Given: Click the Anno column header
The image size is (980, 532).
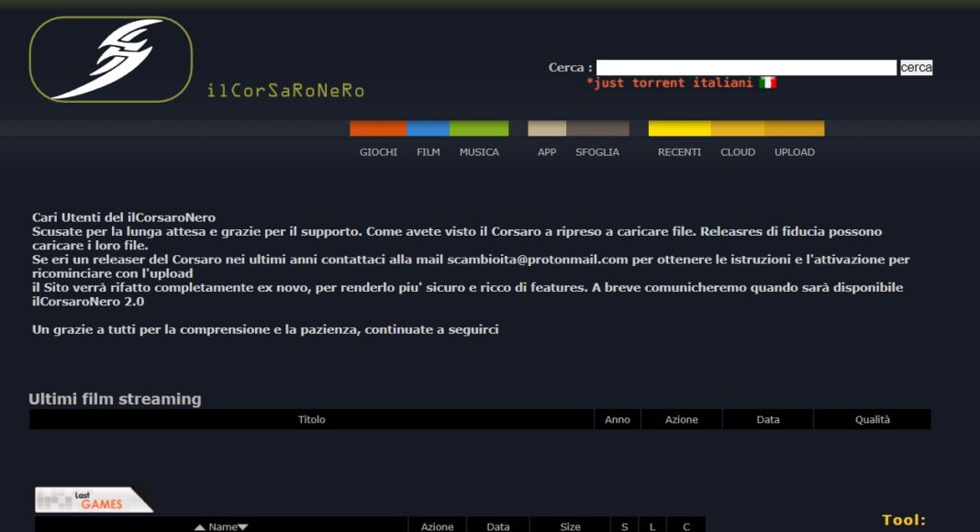Looking at the screenshot, I should 617,419.
